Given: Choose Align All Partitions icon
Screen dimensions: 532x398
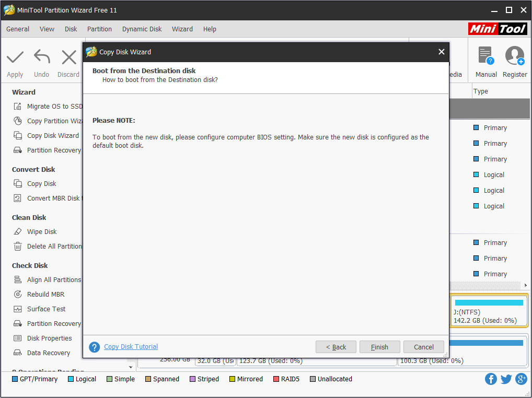Looking at the screenshot, I should pos(17,279).
